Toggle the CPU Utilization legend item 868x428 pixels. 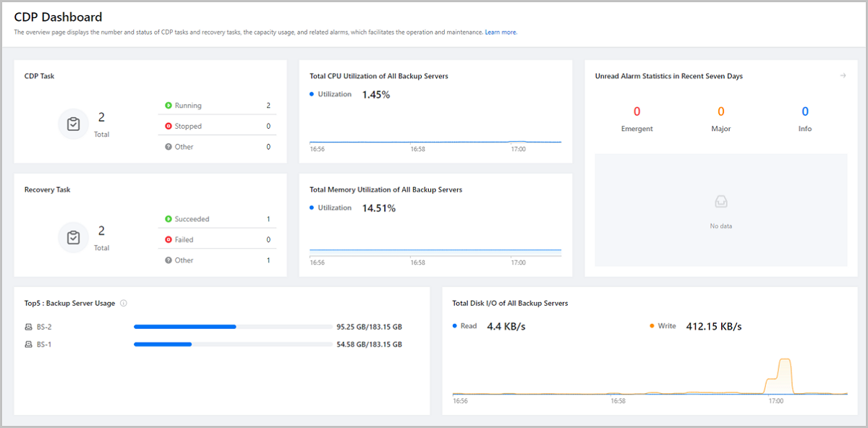click(x=331, y=95)
